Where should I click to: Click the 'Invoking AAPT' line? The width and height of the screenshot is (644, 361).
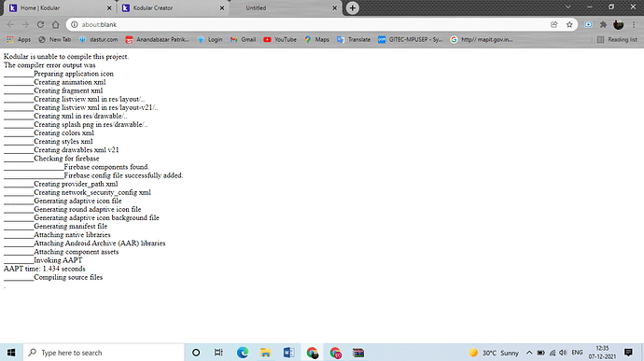(58, 260)
